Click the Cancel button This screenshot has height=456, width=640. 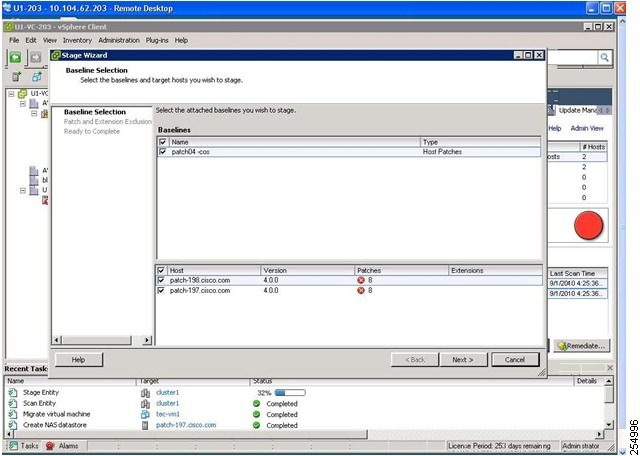(515, 360)
